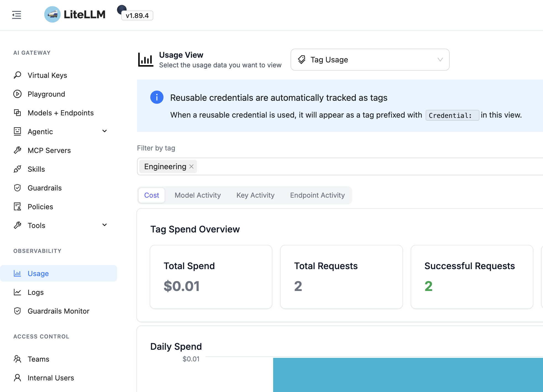Click the tag icon in Tag Usage selector
Image resolution: width=543 pixels, height=392 pixels.
coord(302,60)
